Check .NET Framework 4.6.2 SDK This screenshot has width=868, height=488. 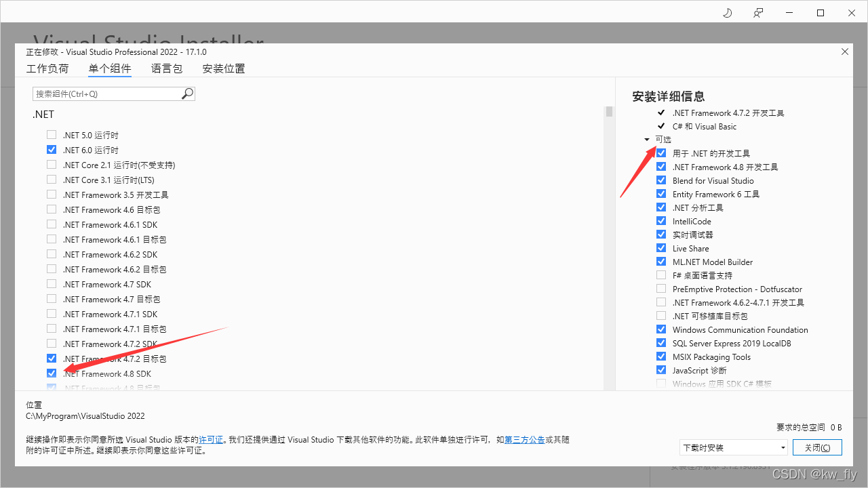tap(52, 254)
